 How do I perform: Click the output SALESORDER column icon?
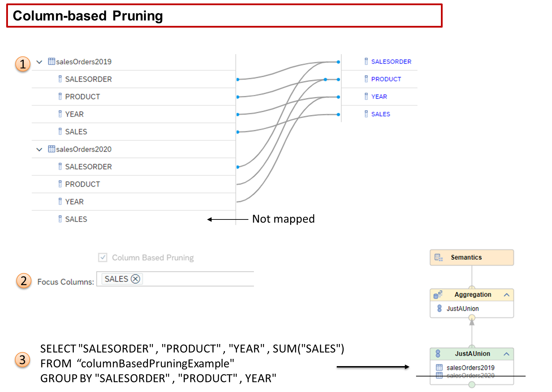click(x=366, y=61)
